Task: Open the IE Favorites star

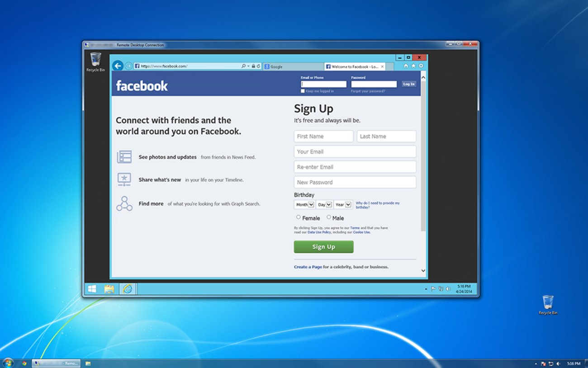Action: [413, 66]
